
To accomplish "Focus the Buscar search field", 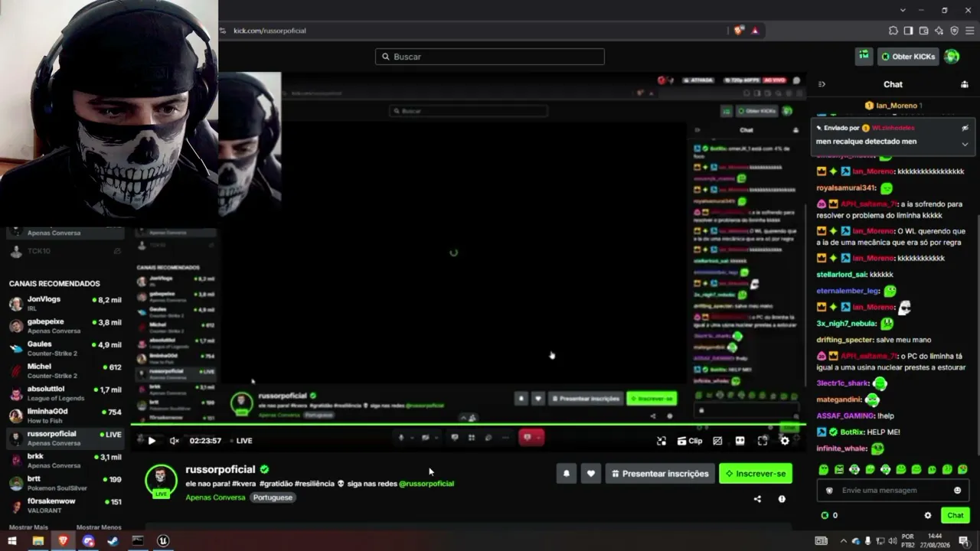I will [x=490, y=57].
